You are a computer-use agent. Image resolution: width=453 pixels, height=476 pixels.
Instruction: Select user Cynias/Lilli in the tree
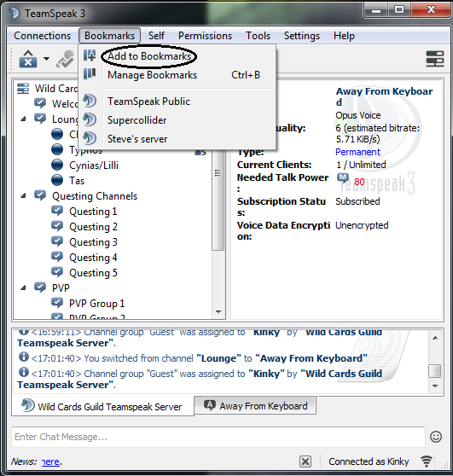[x=94, y=165]
